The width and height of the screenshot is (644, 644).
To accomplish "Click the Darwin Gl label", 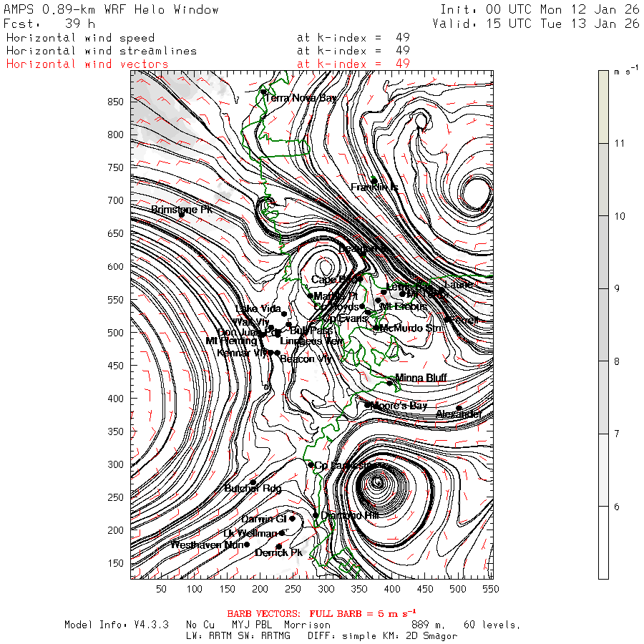I will click(x=263, y=519).
